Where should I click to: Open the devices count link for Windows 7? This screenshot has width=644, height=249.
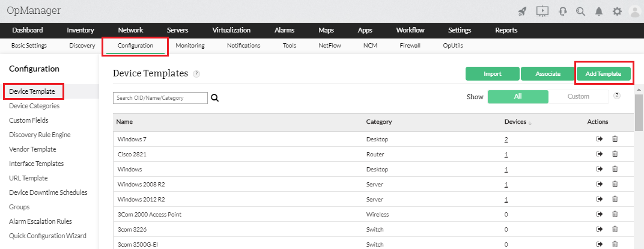coord(506,140)
